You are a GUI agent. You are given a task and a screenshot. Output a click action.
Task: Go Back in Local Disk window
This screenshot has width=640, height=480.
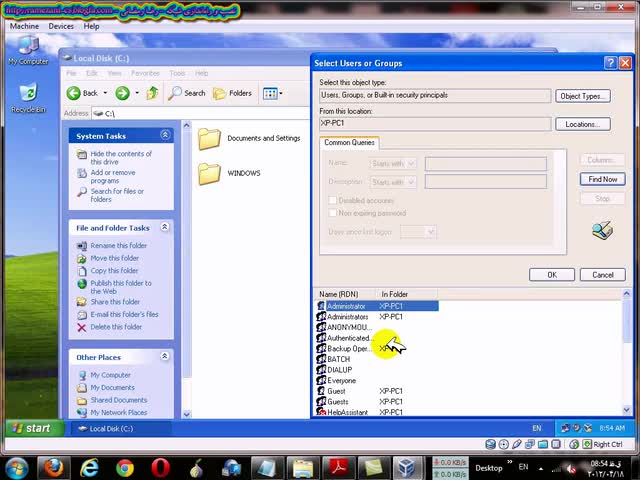[x=82, y=93]
